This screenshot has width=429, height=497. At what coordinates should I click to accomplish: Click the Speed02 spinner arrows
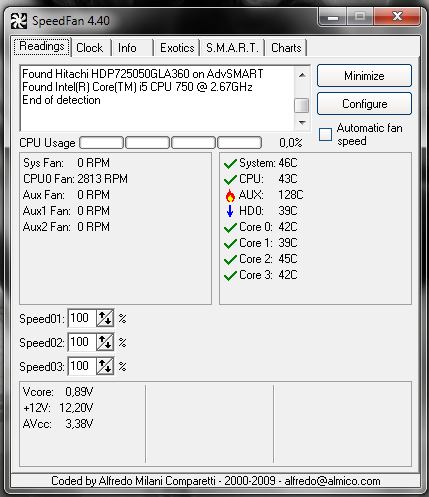point(105,342)
